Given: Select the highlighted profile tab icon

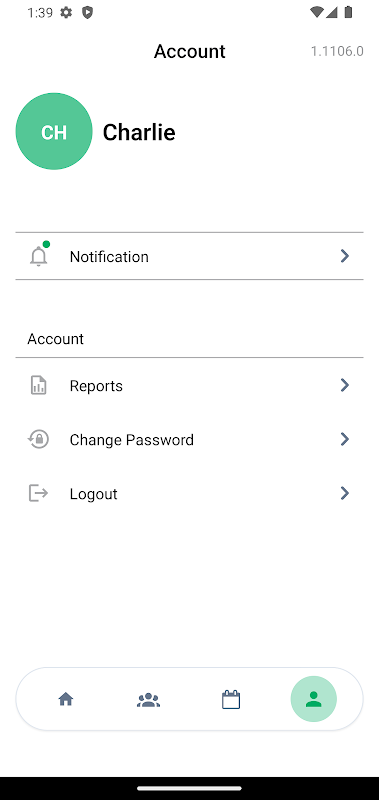Looking at the screenshot, I should click(x=314, y=699).
